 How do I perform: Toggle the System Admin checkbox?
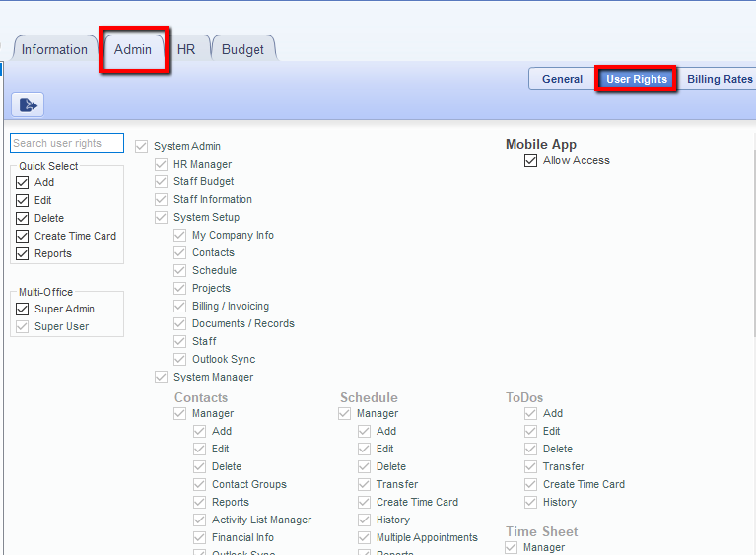[x=141, y=146]
